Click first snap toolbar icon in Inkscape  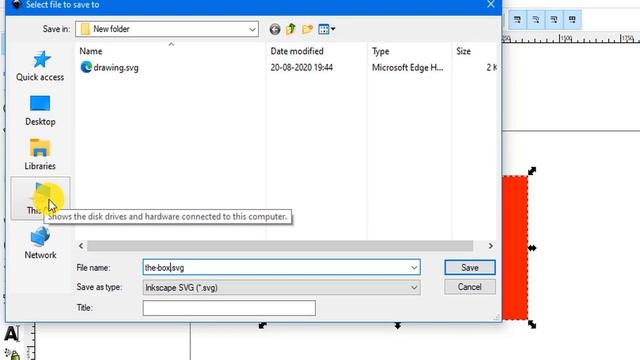517,20
